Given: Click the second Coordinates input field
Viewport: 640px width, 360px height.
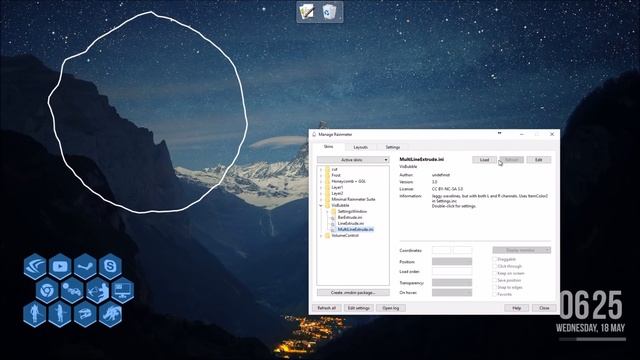Looking at the screenshot, I should tap(462, 250).
